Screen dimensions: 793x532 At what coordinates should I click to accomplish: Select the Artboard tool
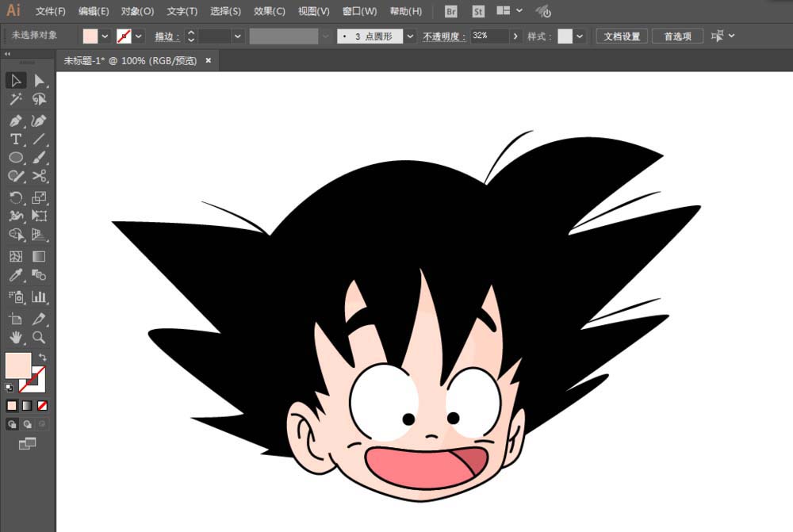(16, 319)
